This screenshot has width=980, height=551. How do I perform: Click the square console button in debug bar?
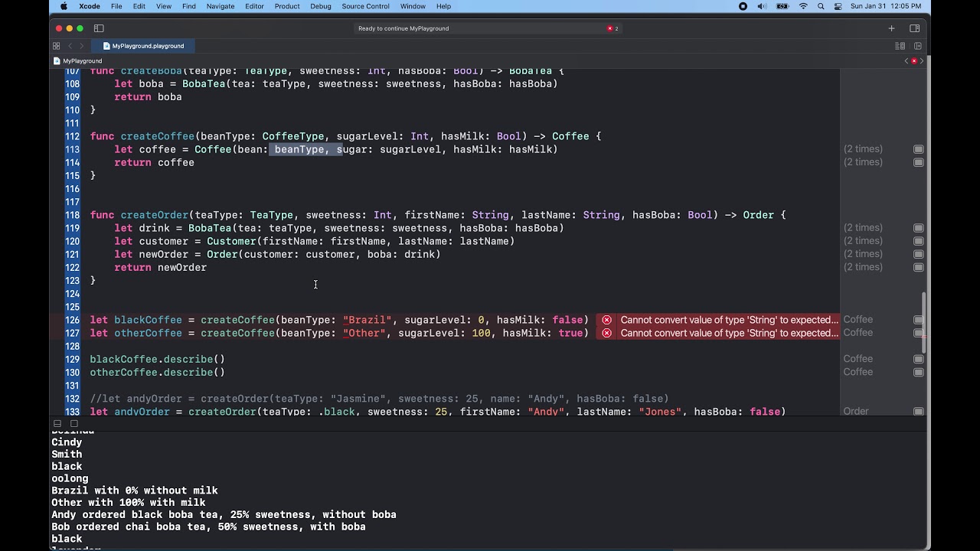point(74,423)
